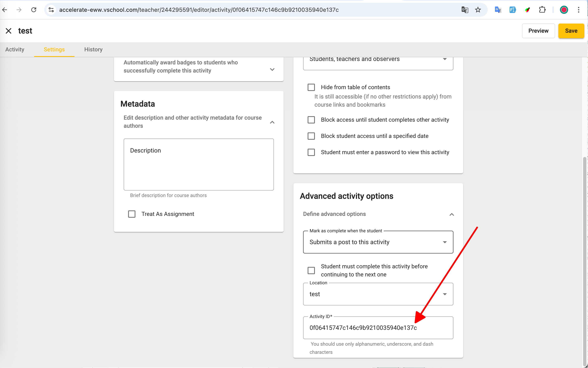Enable Hide from table of contents

[311, 87]
